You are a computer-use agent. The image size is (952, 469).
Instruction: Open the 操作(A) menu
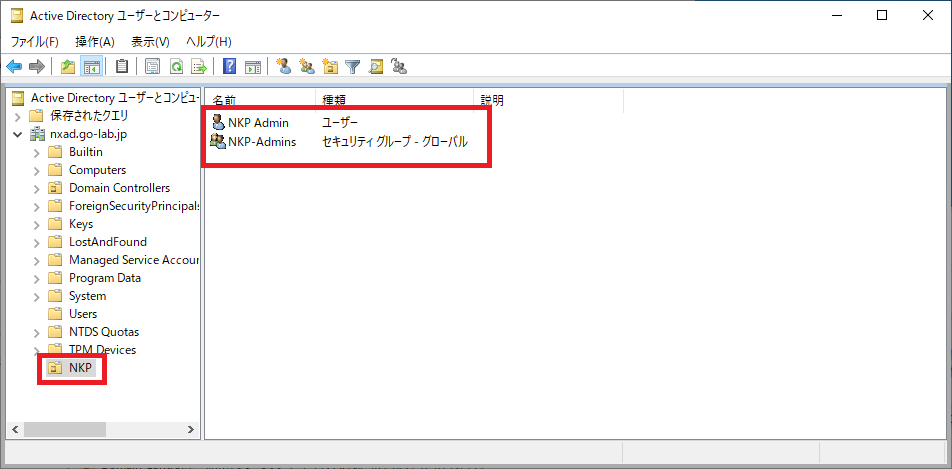pos(95,42)
